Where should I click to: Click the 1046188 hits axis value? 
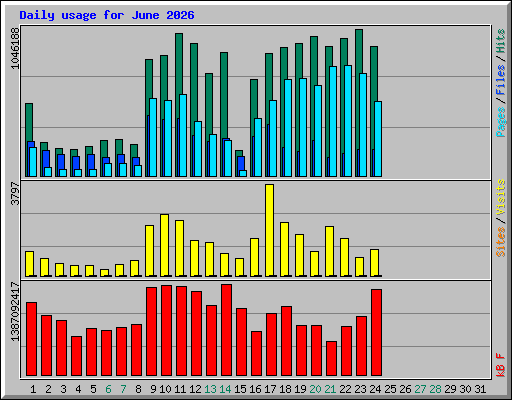15,48
